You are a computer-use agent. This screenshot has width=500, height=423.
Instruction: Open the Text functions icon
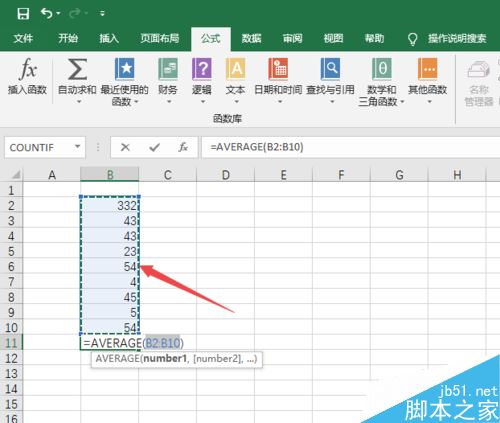[x=235, y=69]
